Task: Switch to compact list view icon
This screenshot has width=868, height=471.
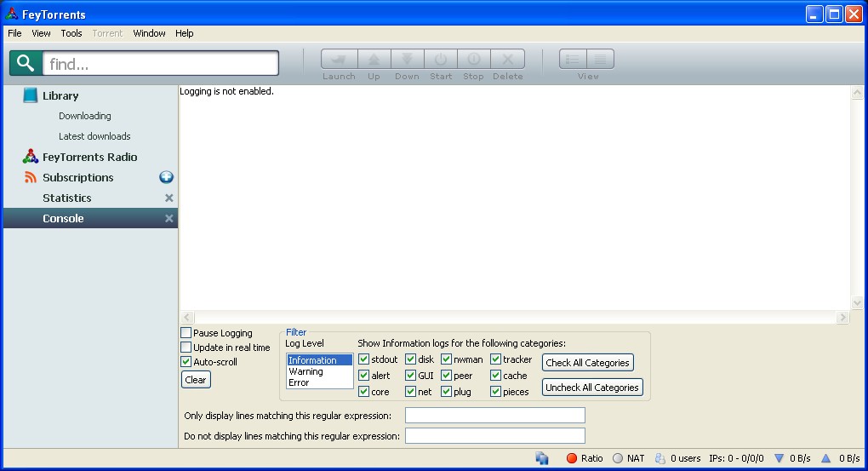Action: click(600, 59)
